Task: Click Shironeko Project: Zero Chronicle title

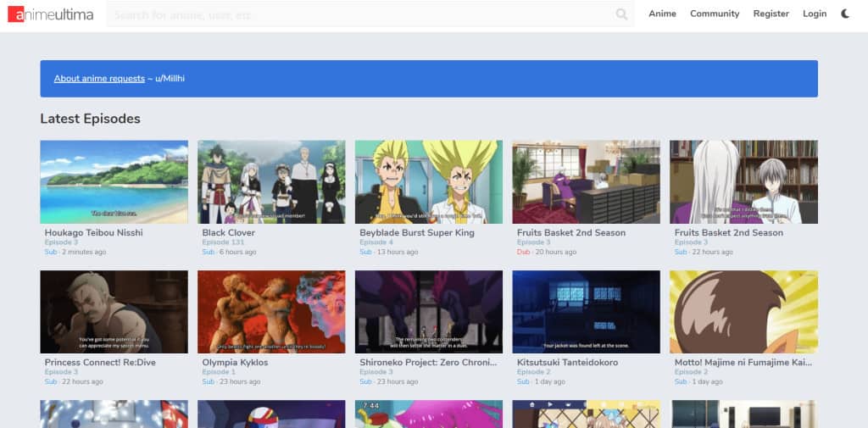Action: point(427,363)
